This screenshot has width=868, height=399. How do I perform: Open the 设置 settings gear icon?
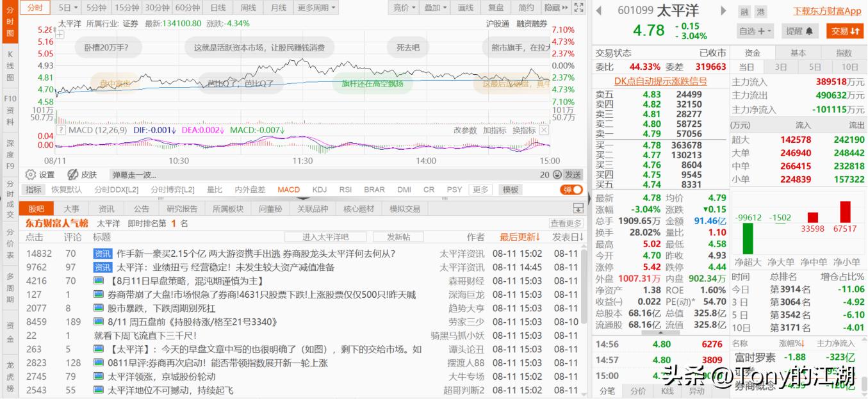(31, 174)
